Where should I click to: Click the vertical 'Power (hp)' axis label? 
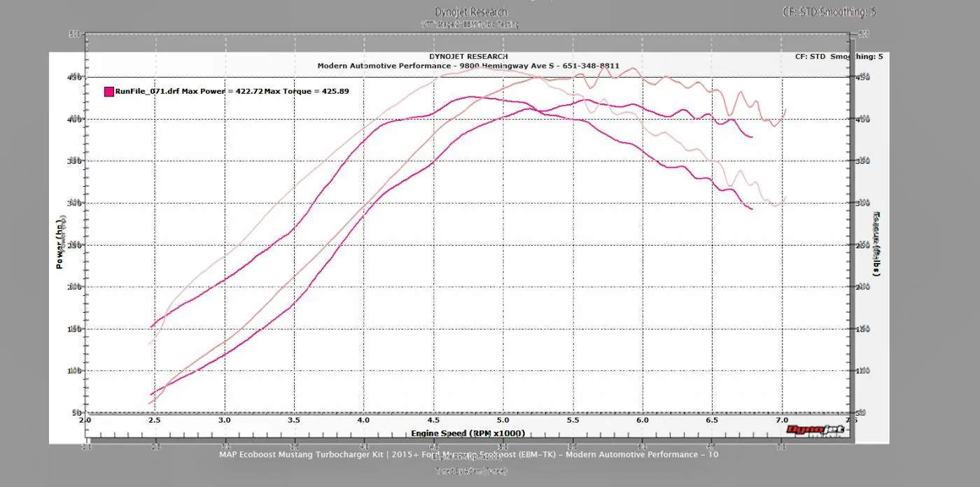(60, 243)
